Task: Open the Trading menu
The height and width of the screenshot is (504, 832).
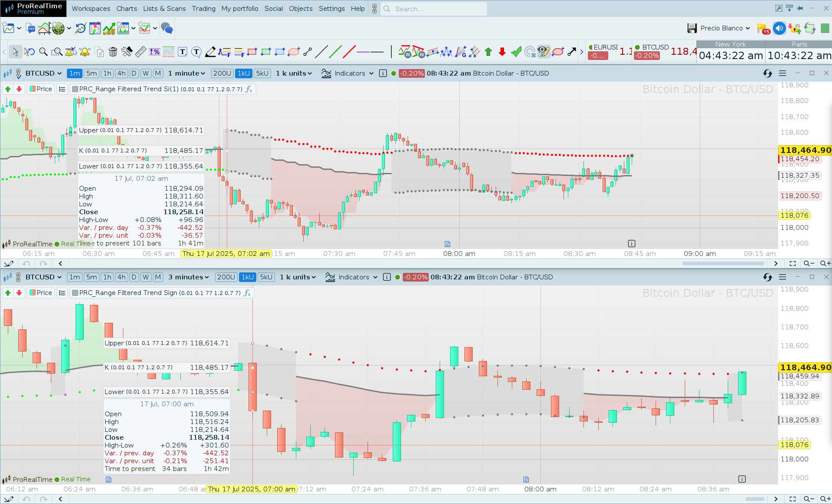Action: (x=203, y=9)
